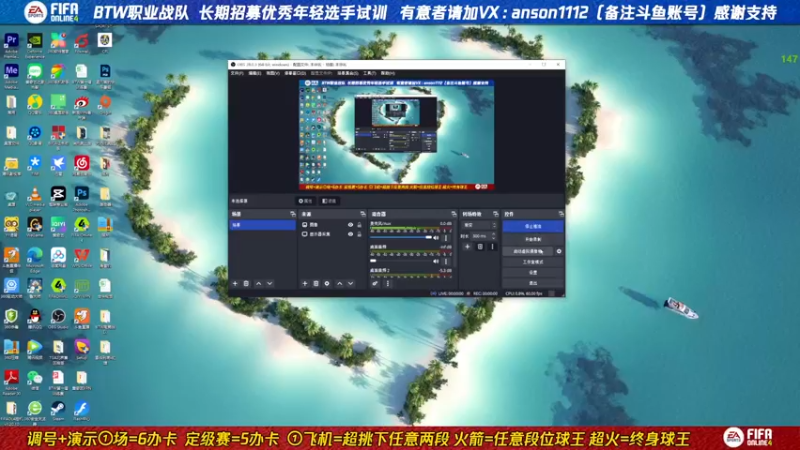This screenshot has height=450, width=800.
Task: Adjust transition duration spinner arrows
Action: click(493, 236)
